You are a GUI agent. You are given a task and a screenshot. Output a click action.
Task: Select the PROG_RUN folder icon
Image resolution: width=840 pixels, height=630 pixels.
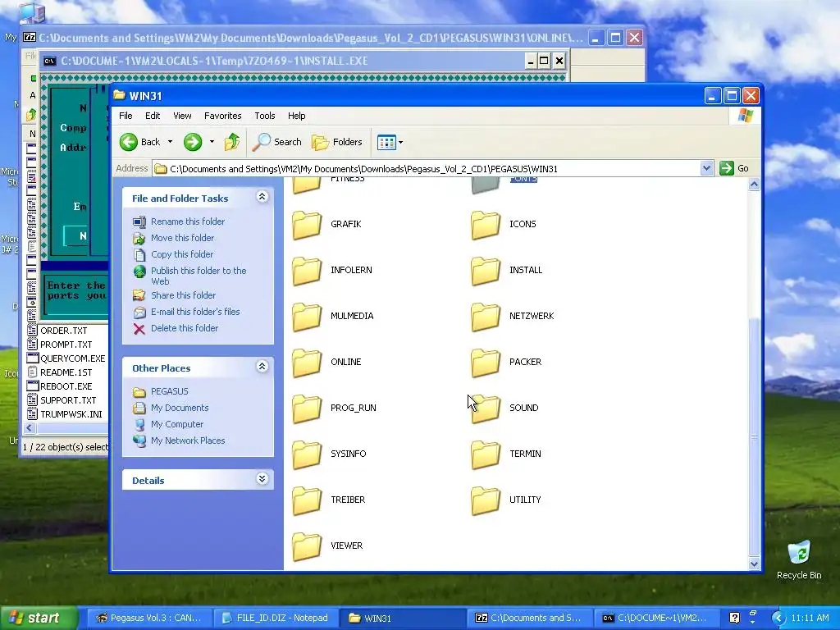[307, 409]
